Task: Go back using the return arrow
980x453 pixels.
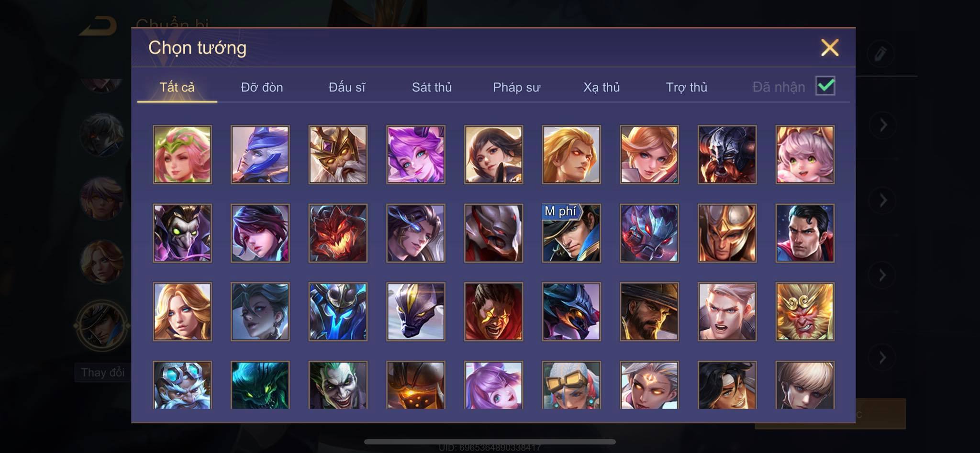Action: (99, 26)
